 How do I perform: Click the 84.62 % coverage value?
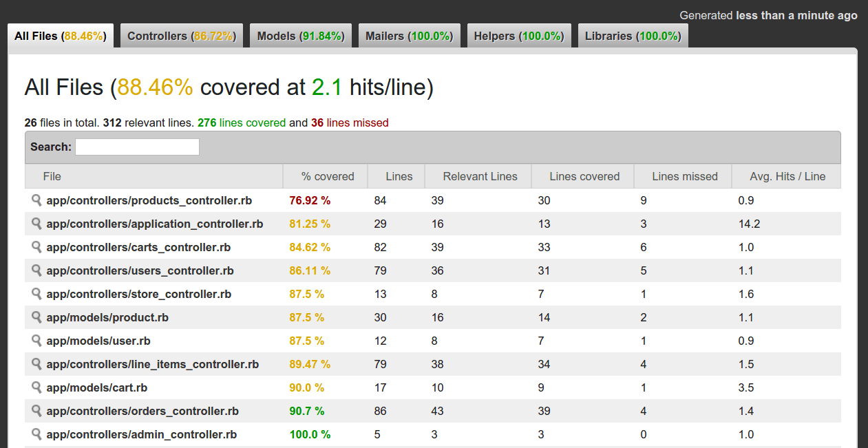(x=310, y=247)
